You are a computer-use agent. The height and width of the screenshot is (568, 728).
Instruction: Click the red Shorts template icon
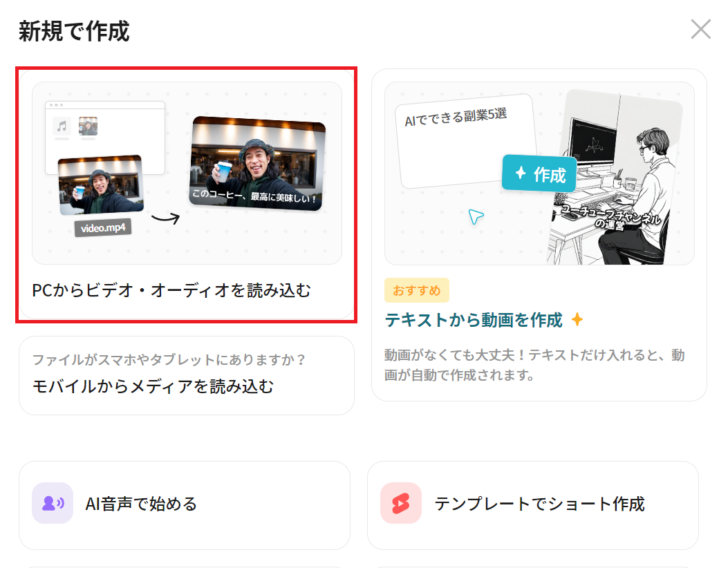pyautogui.click(x=401, y=503)
